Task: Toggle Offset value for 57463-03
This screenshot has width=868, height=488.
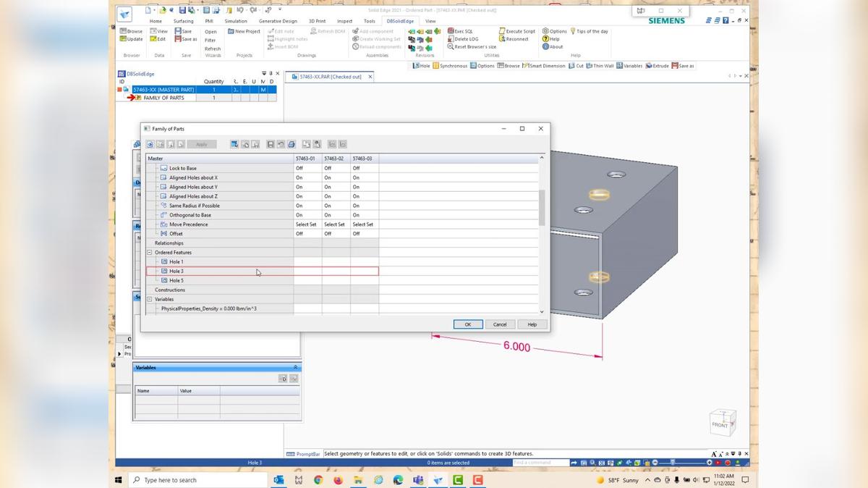Action: [x=365, y=234]
